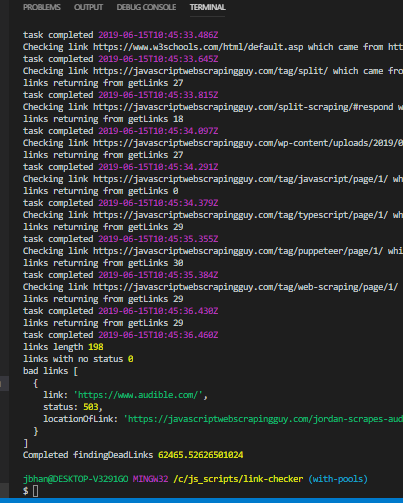Screen dimensions: 403x503
Task: Click the (with-pools) branch name
Action: pos(338,479)
